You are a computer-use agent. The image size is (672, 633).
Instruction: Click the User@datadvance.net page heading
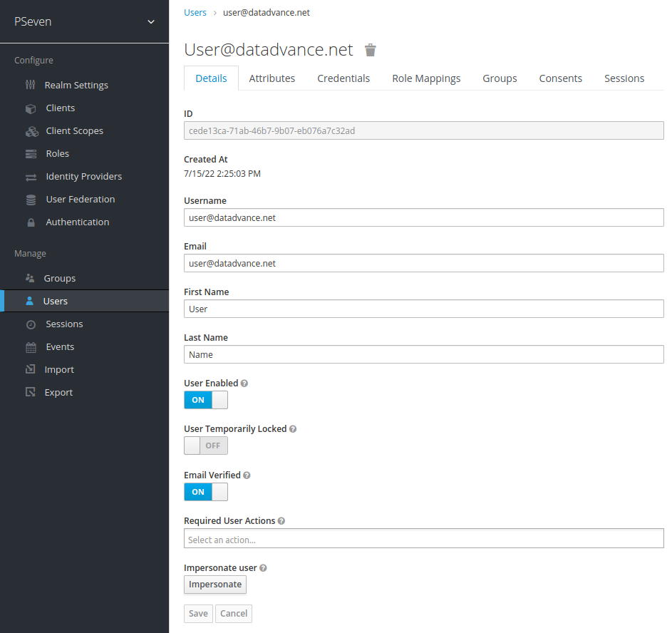[268, 50]
